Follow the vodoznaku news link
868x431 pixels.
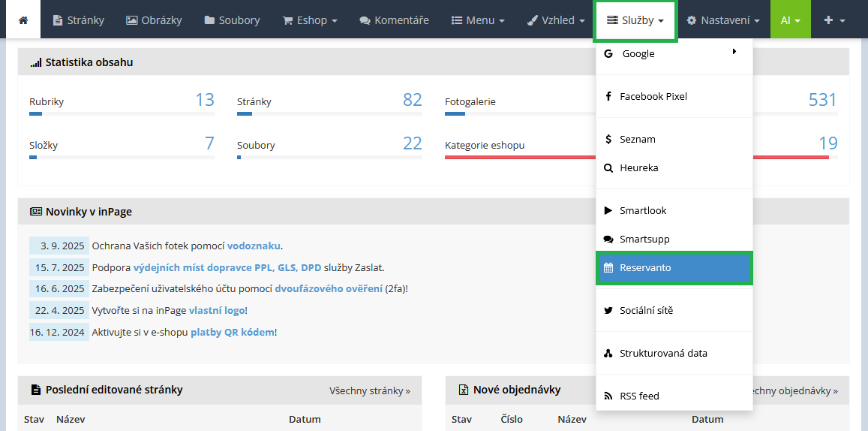[254, 246]
